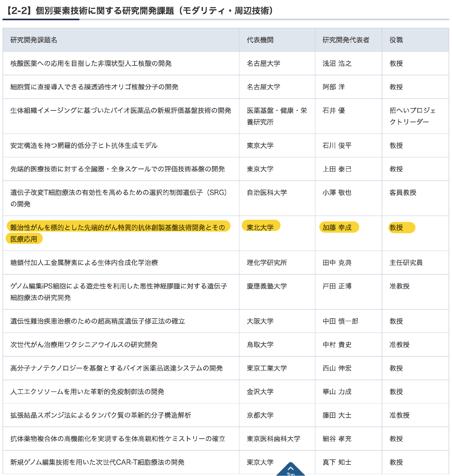Click the name 藤田 大士
Image resolution: width=452 pixels, height=476 pixels.
337,416
